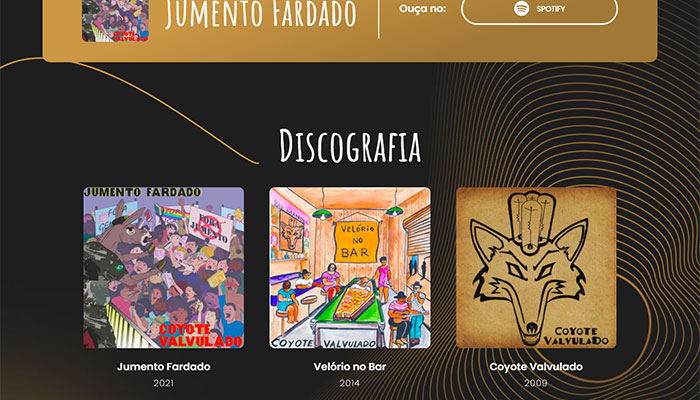
Task: Open Jumento Fardado title under discography cover
Action: pyautogui.click(x=164, y=367)
